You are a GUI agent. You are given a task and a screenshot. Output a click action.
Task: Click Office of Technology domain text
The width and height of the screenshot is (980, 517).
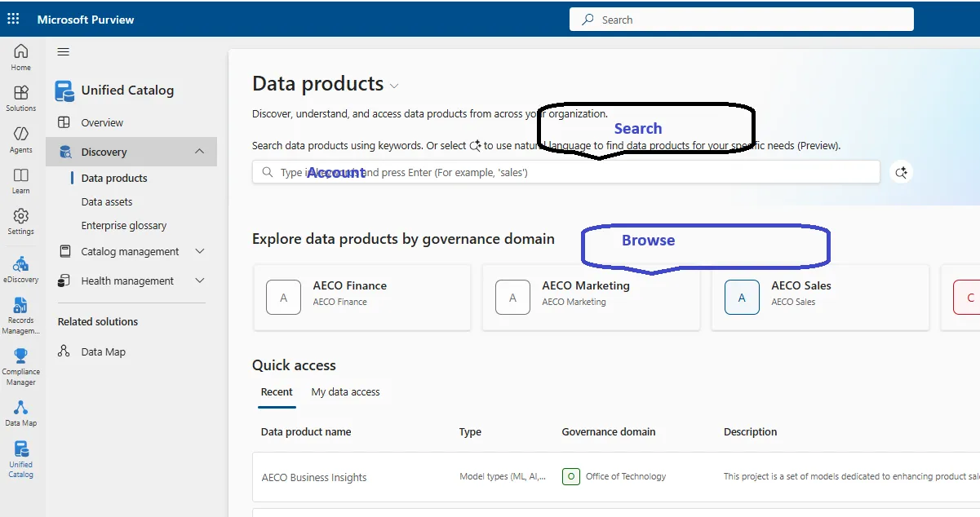626,476
